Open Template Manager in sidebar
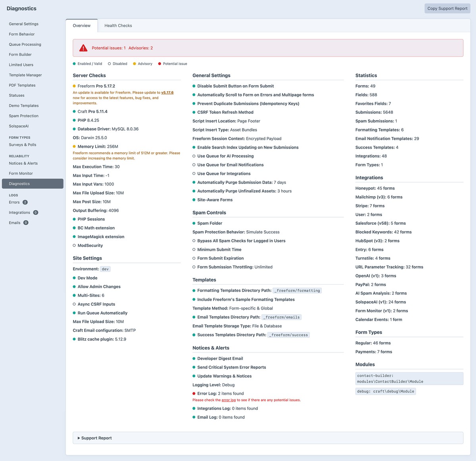The image size is (476, 461). point(25,75)
